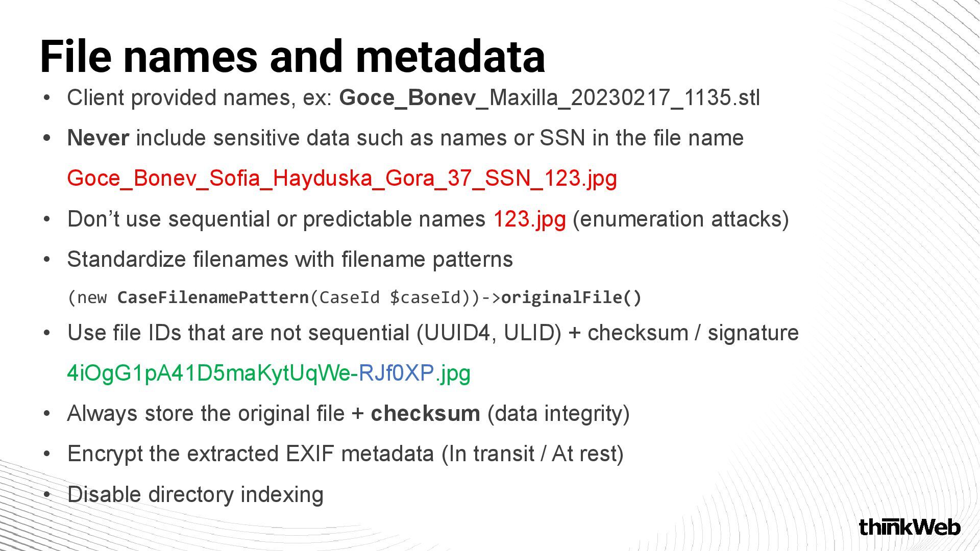The height and width of the screenshot is (551, 980).
Task: Click the thinkWeb logo
Action: coord(910,527)
